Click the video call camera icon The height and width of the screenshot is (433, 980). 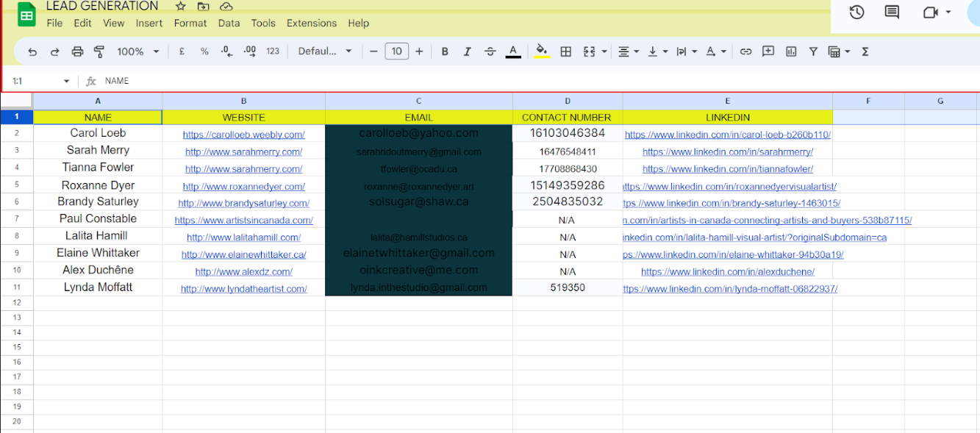932,12
